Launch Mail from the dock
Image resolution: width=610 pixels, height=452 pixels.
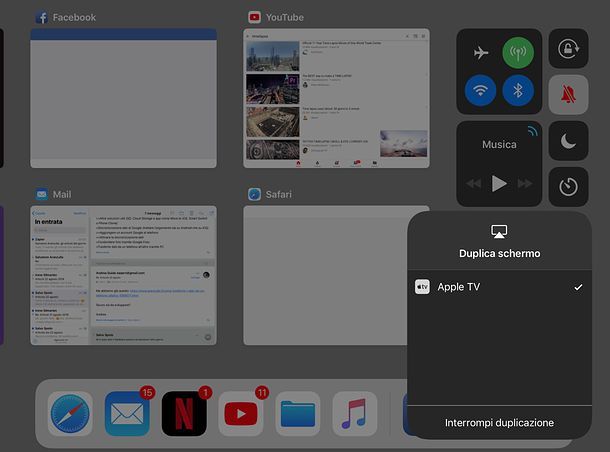click(127, 413)
